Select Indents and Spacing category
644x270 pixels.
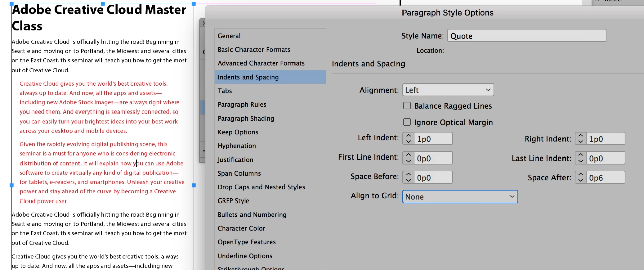tap(270, 77)
